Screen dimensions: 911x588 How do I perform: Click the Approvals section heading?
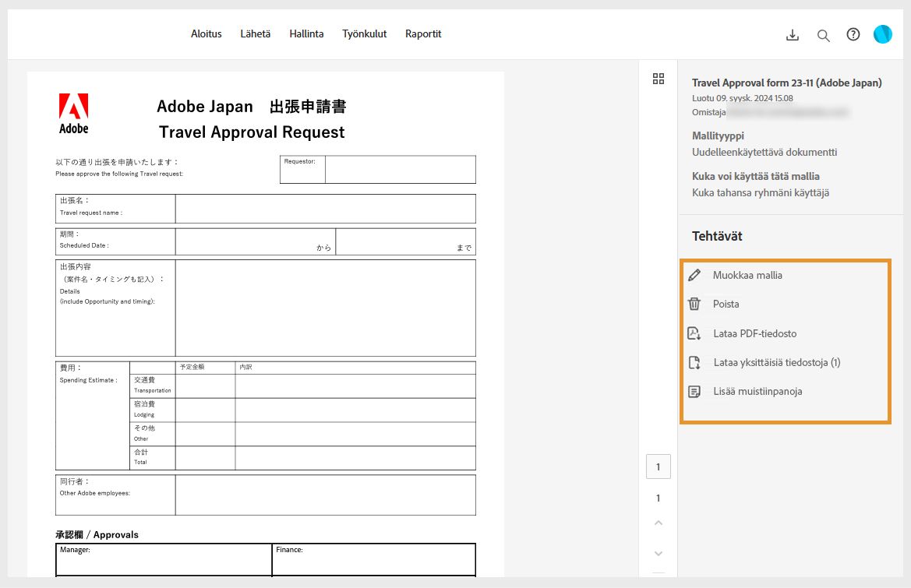click(97, 534)
